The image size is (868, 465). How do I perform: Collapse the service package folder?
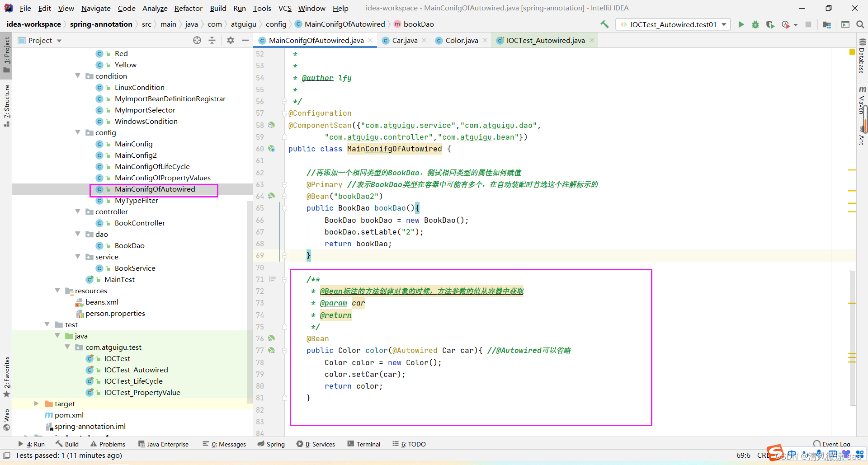78,257
